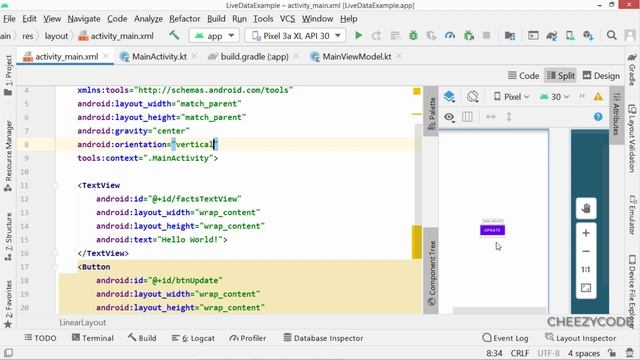Open the TODO tool window
Viewport: 640px width, 360px height.
coord(40,338)
